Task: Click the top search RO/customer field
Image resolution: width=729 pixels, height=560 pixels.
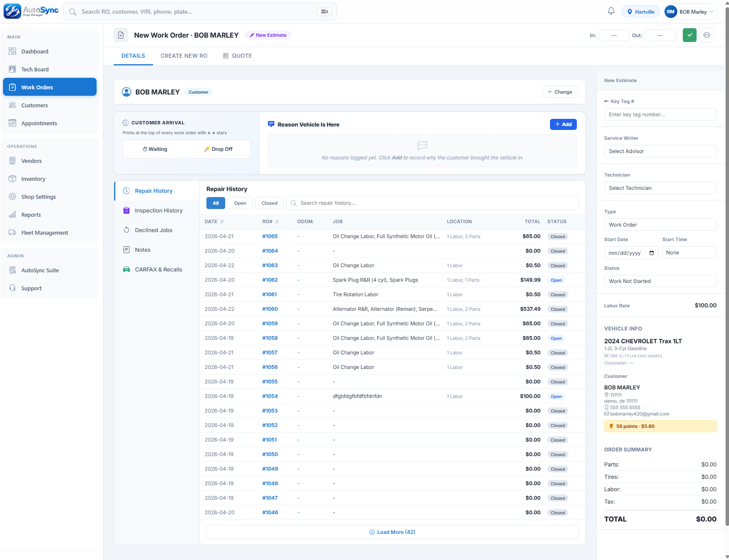Action: tap(200, 12)
